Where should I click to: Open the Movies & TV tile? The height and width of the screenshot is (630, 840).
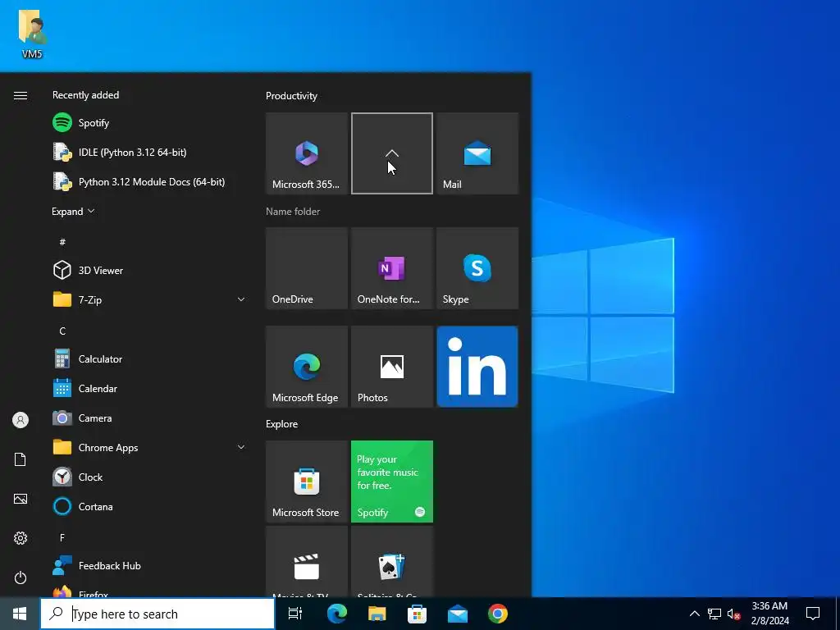(307, 561)
